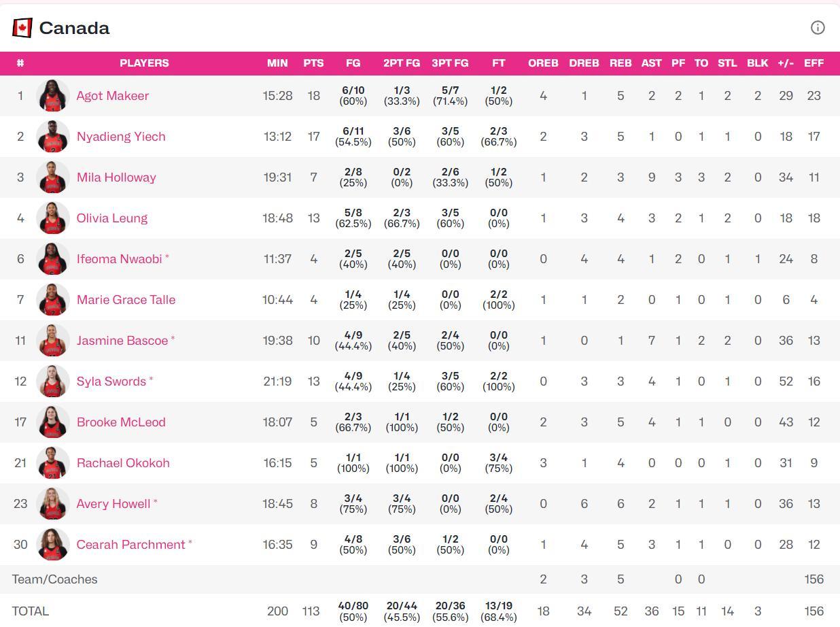
Task: Click the +/- column header
Action: coord(786,63)
